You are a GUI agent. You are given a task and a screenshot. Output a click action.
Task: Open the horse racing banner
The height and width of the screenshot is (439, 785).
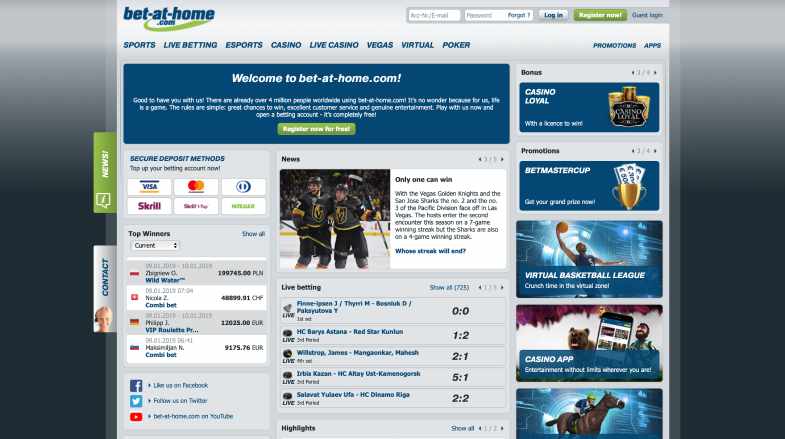[589, 414]
